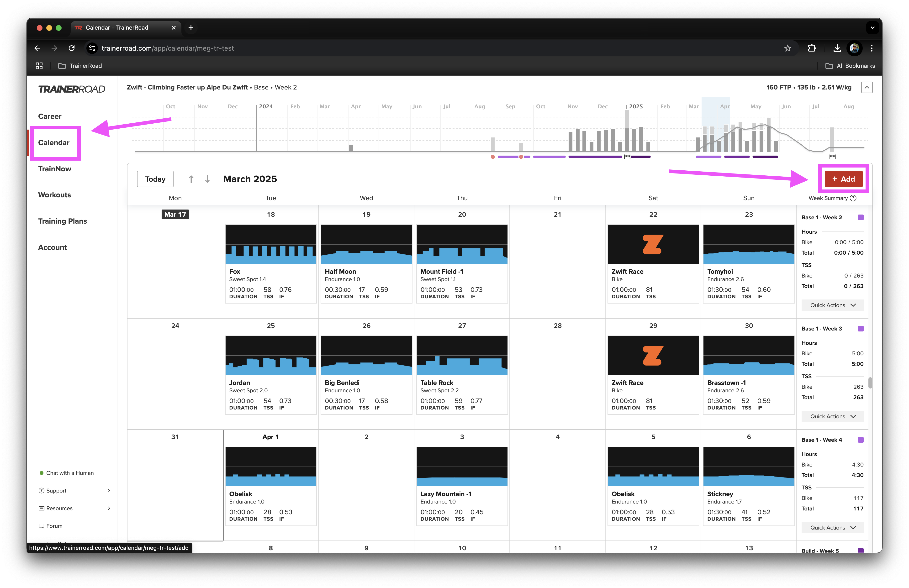This screenshot has width=909, height=588.
Task: Collapse the career chart panel
Action: pyautogui.click(x=867, y=87)
